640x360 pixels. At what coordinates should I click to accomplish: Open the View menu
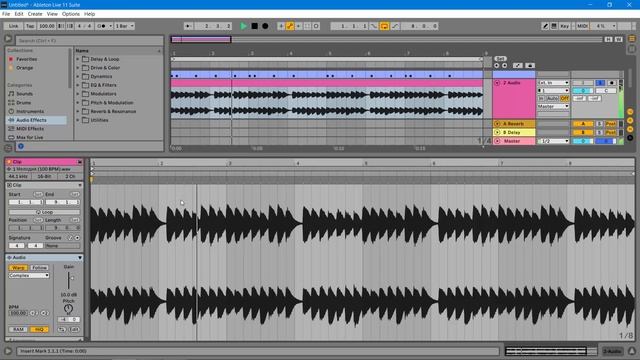pos(52,14)
